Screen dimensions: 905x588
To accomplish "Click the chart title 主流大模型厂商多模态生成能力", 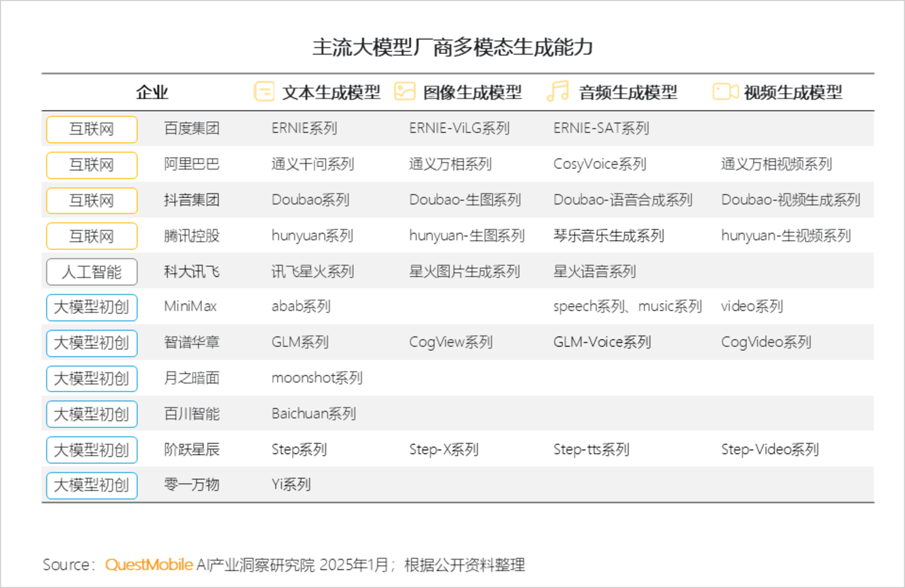I will coord(452,47).
